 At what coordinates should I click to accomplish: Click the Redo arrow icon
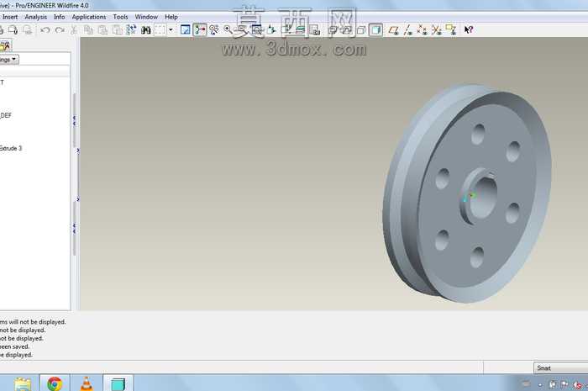coord(60,30)
